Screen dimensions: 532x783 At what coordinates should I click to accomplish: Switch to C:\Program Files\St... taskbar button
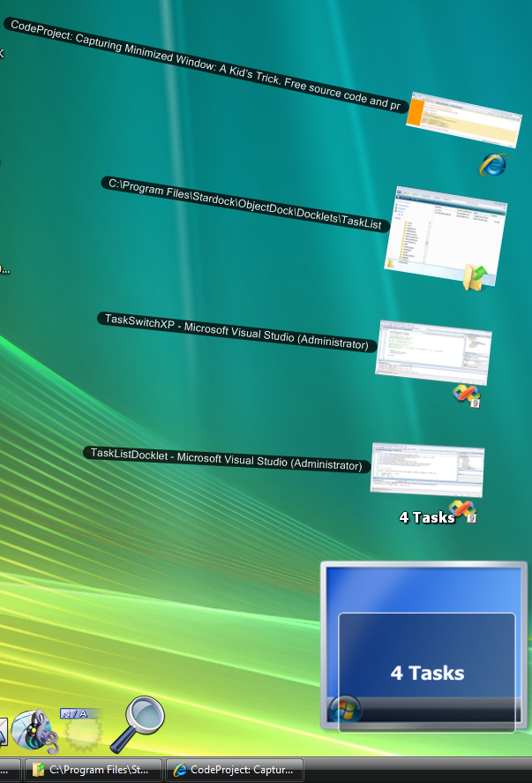[94, 770]
